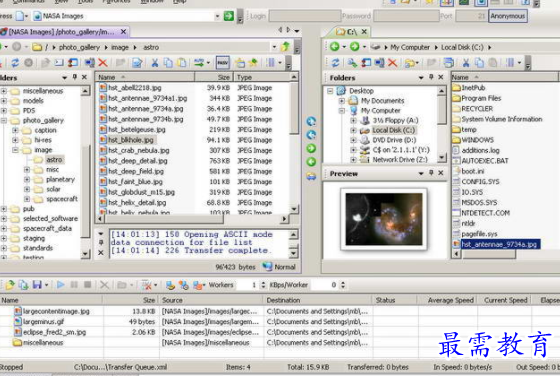560x376 pixels.
Task: Click the My Computer breadcrumb in the local path
Action: coord(410,47)
